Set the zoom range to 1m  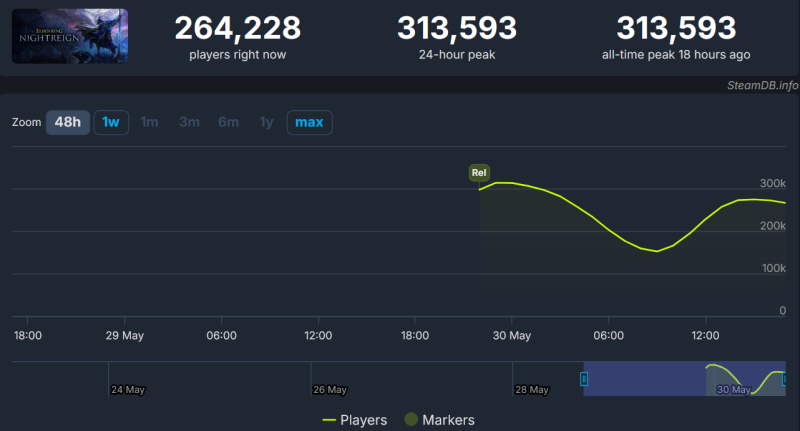pos(149,122)
